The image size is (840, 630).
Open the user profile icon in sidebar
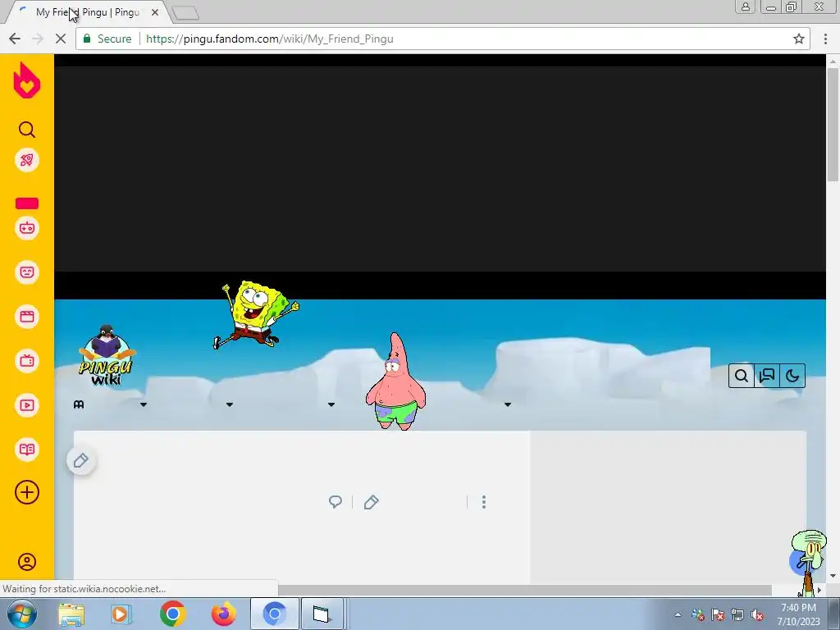tap(27, 561)
